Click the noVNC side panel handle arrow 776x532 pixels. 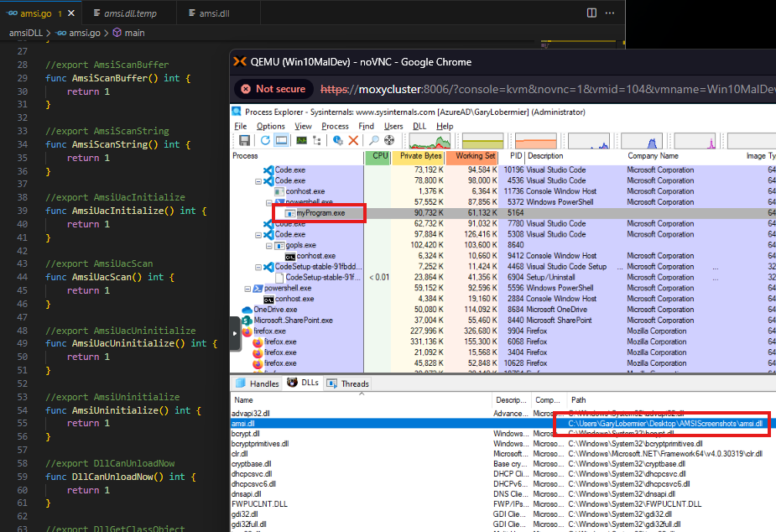235,334
